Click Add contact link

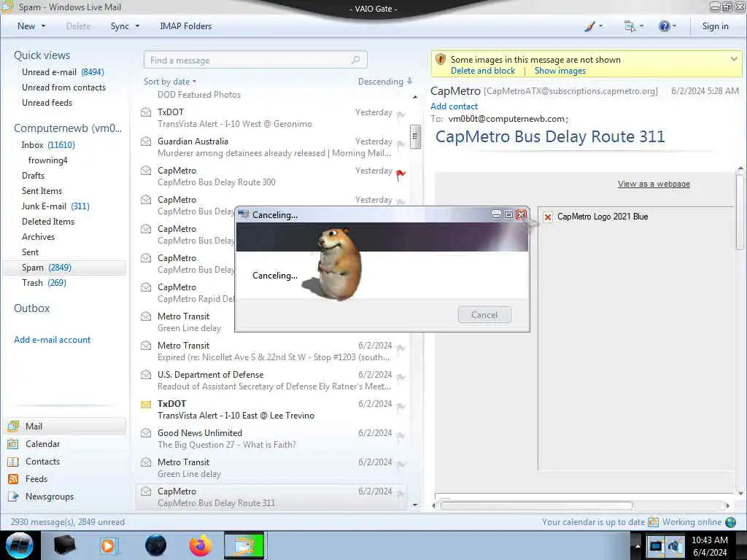pos(454,106)
